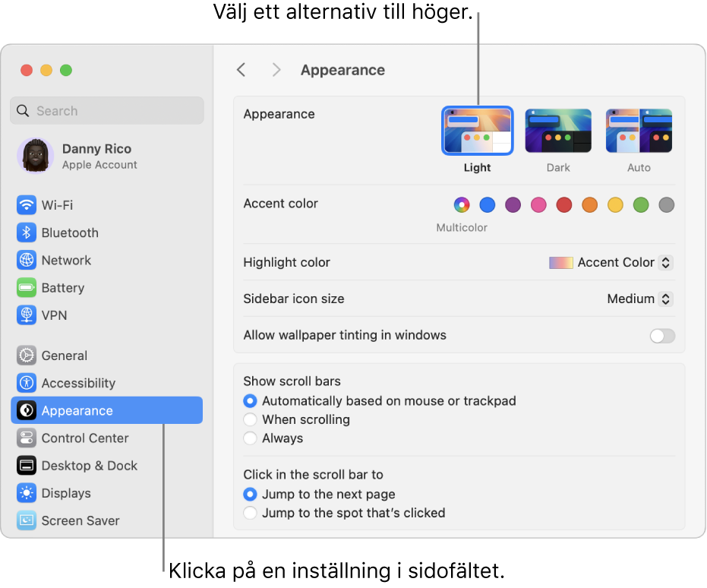Choose the Dark appearance thumbnail
Image resolution: width=707 pixels, height=588 pixels.
click(x=558, y=131)
